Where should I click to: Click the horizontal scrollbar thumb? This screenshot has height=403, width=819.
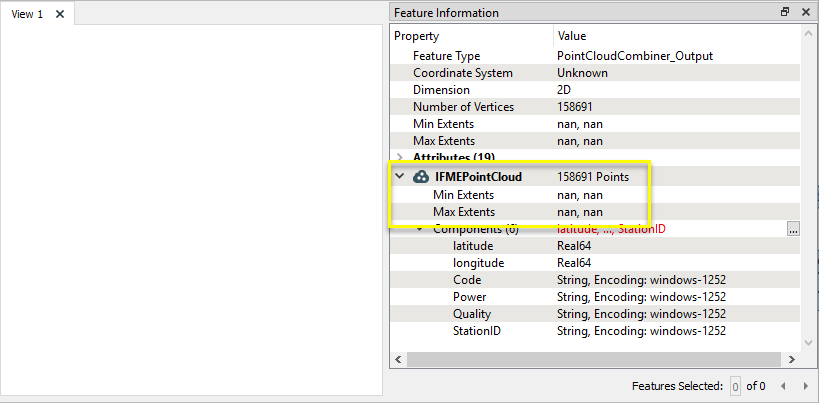click(x=593, y=359)
